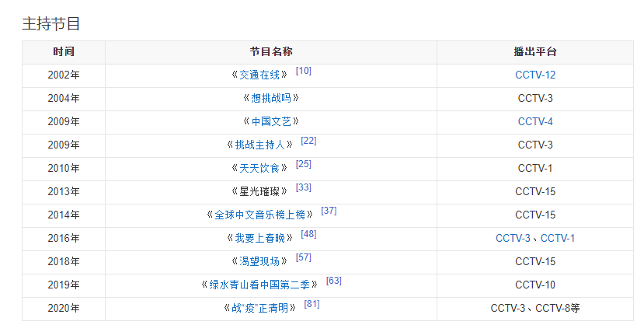Image resolution: width=644 pixels, height=332 pixels.
Task: Select the CCTV-1 cell in 2010 row
Action: [535, 169]
